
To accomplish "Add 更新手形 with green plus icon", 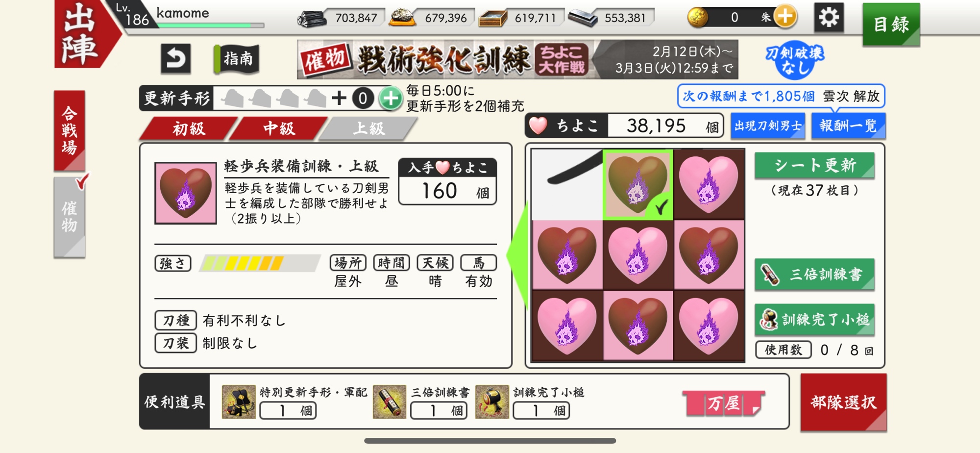I will click(x=390, y=98).
